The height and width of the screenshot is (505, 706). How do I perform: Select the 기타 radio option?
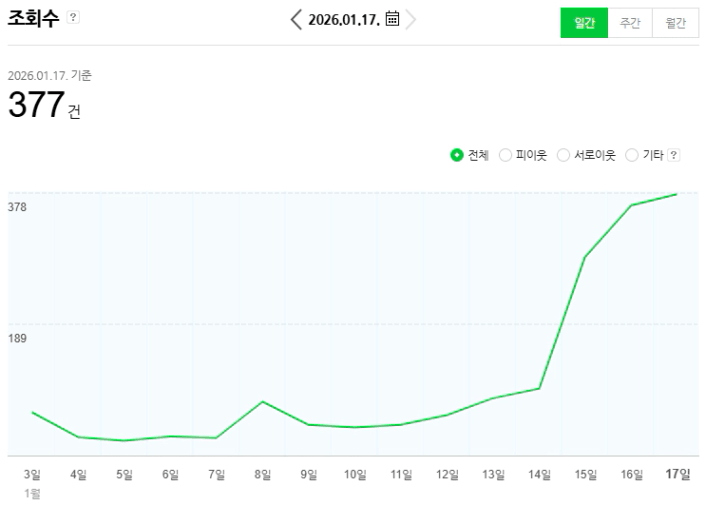(631, 155)
